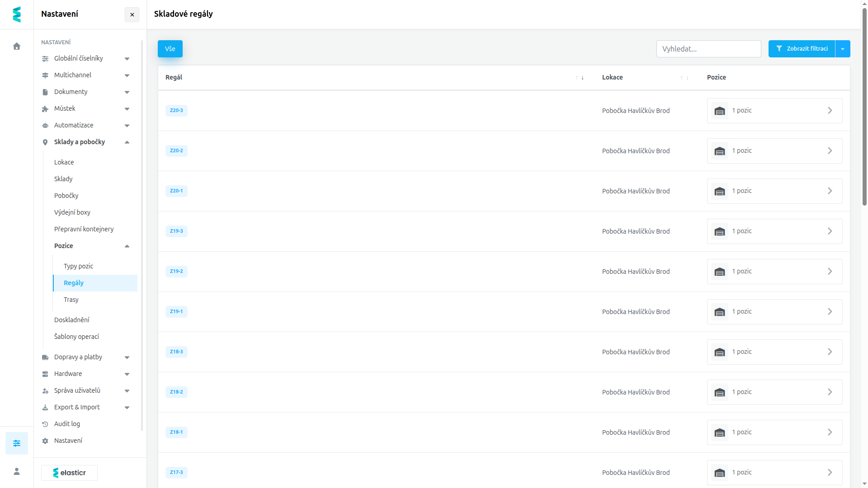
Task: Open the Z18-1 shelf tag
Action: tap(176, 432)
